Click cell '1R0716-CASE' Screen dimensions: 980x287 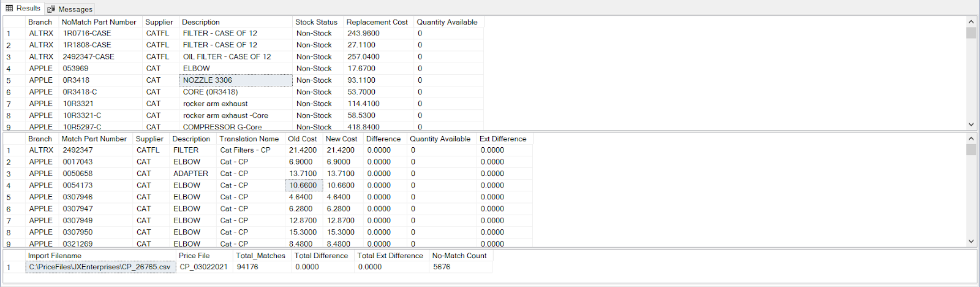(x=101, y=34)
